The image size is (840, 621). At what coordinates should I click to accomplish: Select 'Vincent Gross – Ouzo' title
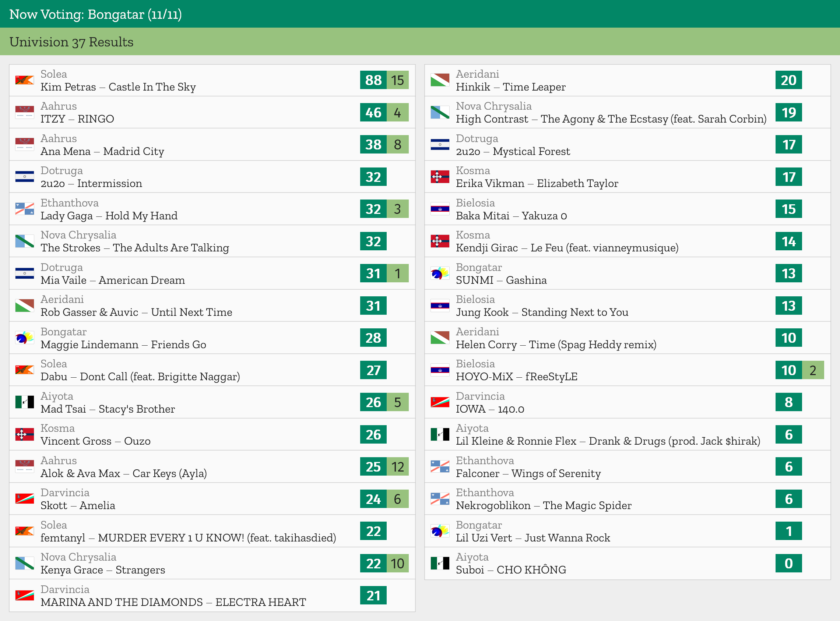(95, 441)
